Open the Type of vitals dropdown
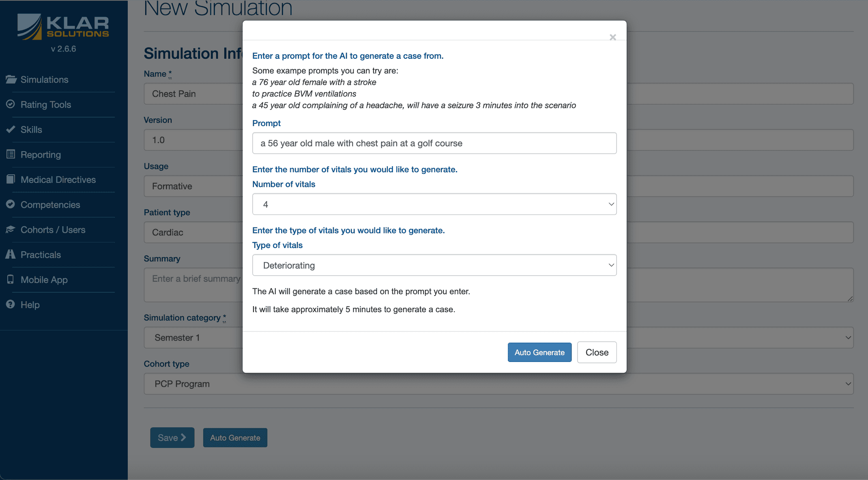 (x=434, y=265)
